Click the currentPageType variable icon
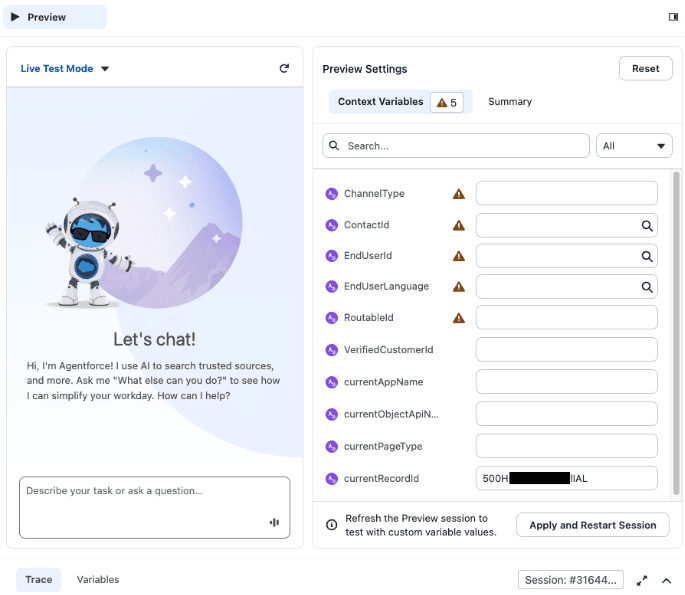 point(332,446)
